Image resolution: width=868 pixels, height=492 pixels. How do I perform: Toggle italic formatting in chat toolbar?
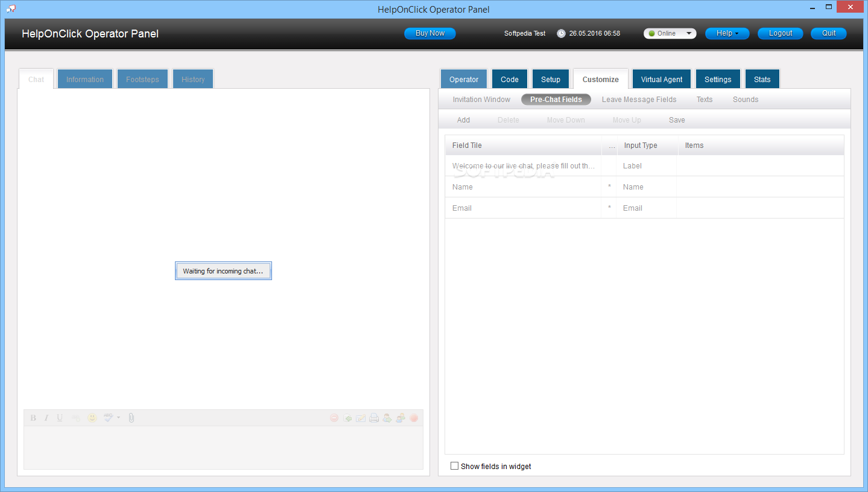point(46,418)
